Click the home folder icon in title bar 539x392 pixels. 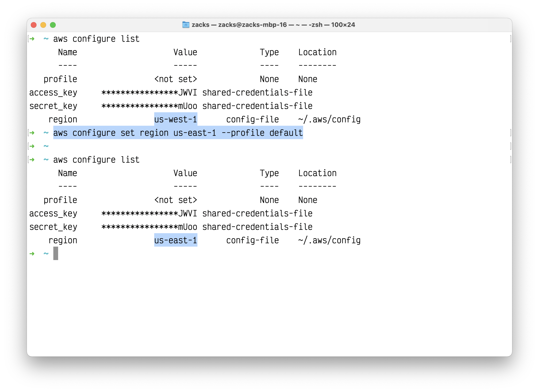pos(186,25)
